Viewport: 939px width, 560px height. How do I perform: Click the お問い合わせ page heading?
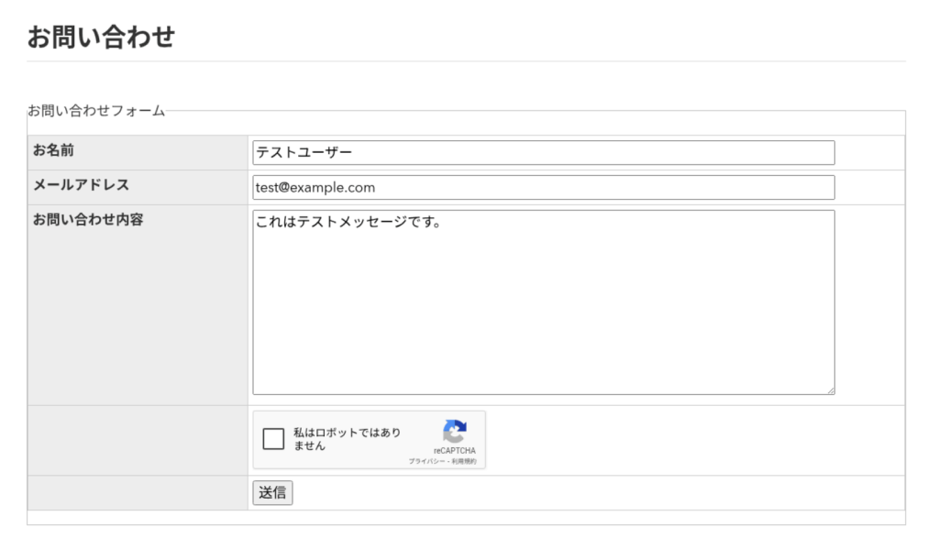point(101,38)
